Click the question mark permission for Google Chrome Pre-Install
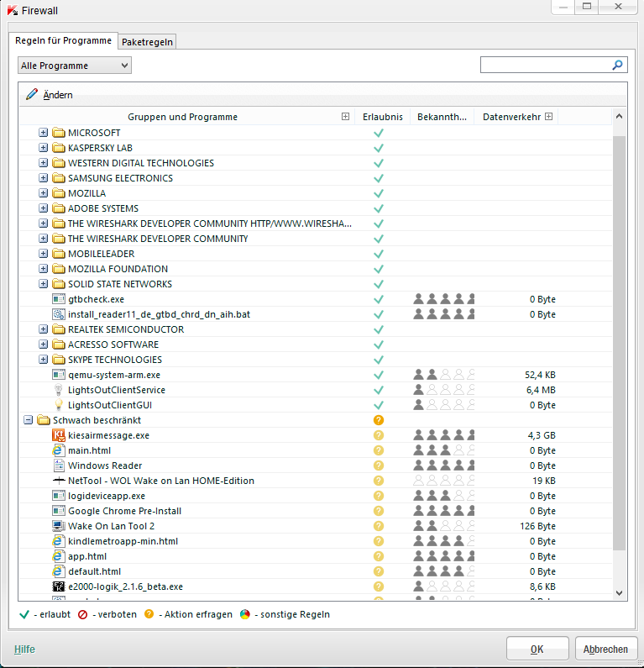 click(x=379, y=511)
